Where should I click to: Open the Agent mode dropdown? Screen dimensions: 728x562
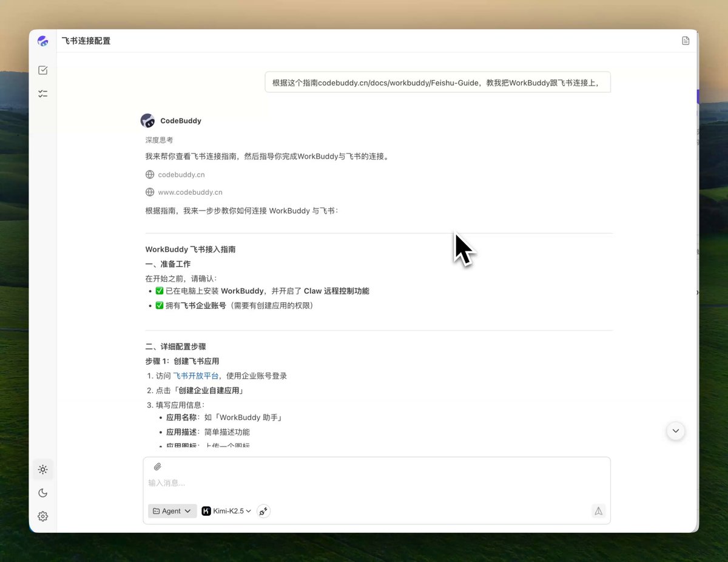coord(172,511)
